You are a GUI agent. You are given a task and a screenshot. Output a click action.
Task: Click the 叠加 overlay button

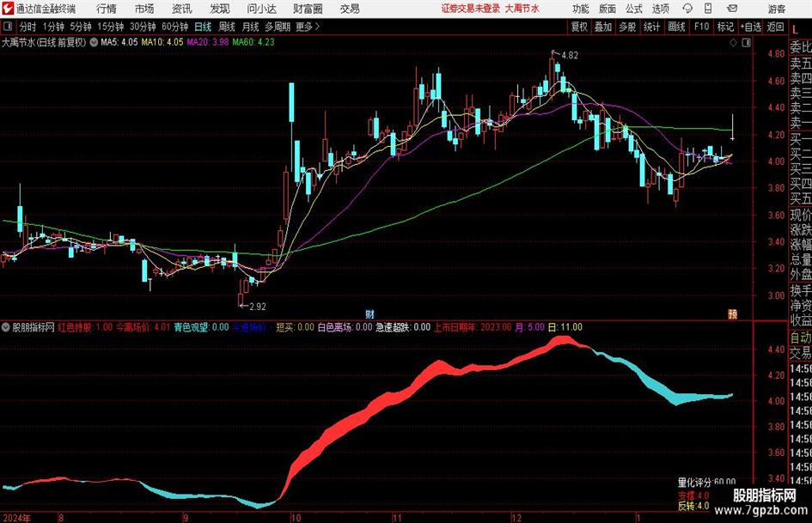(x=603, y=27)
